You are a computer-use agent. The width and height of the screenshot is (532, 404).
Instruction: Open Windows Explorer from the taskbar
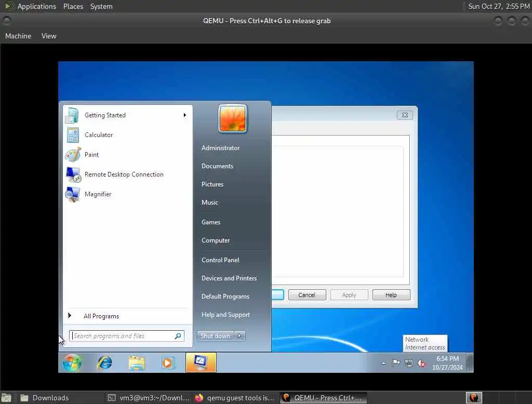click(x=137, y=363)
